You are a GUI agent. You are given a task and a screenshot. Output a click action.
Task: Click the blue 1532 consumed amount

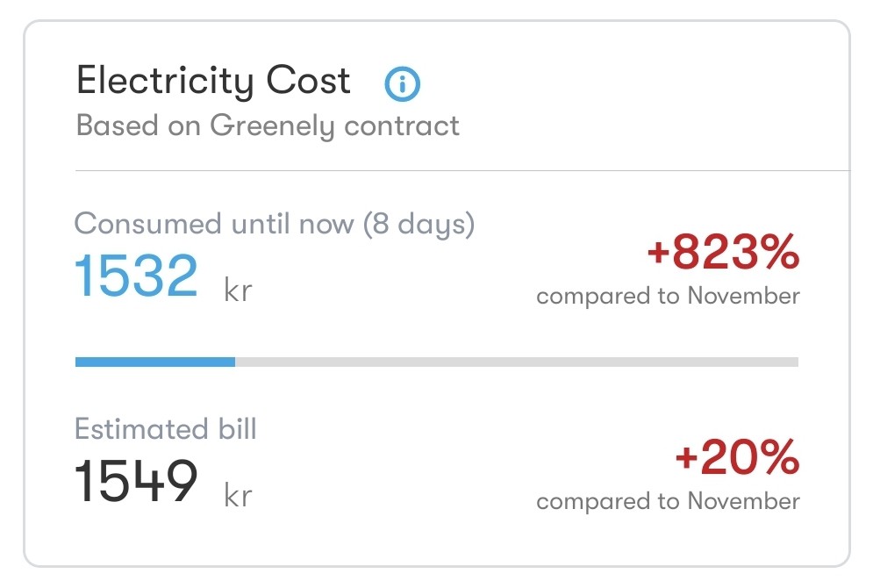tap(137, 276)
